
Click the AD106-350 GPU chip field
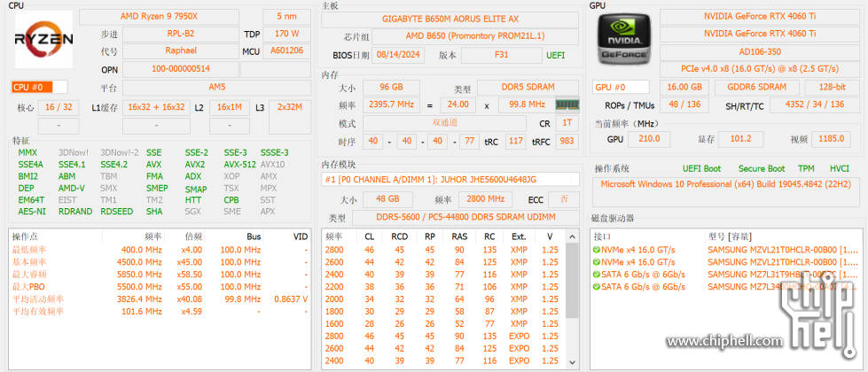point(760,51)
